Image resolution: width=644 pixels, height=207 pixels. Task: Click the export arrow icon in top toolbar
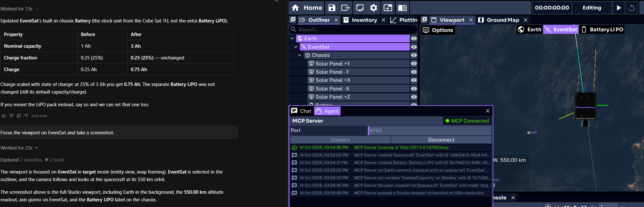pos(345,8)
